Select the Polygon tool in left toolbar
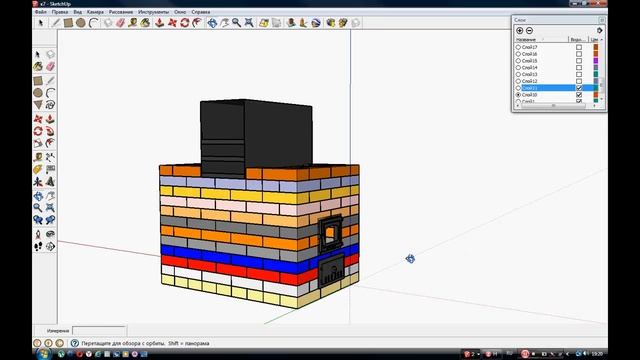Viewport: 640px width, 360px height. pyautogui.click(x=38, y=105)
